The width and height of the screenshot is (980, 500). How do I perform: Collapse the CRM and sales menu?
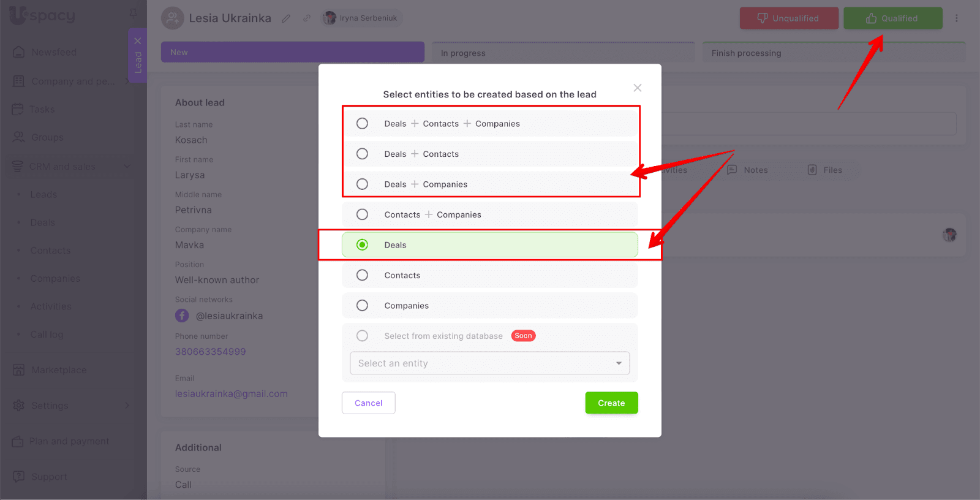pos(127,167)
